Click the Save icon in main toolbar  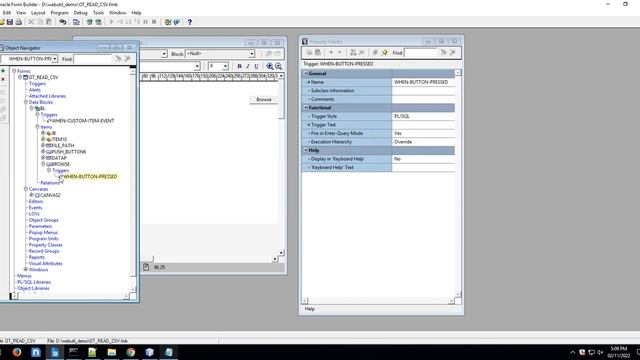tap(10, 22)
